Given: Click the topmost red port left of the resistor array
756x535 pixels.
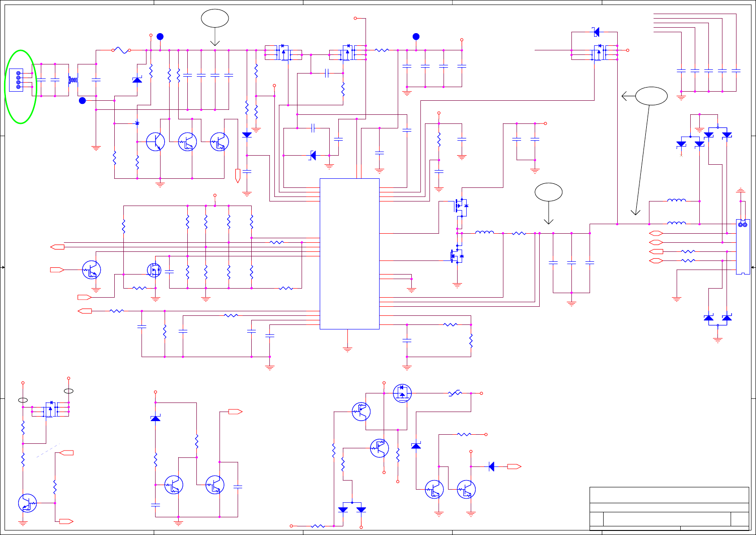Looking at the screenshot, I should [57, 247].
